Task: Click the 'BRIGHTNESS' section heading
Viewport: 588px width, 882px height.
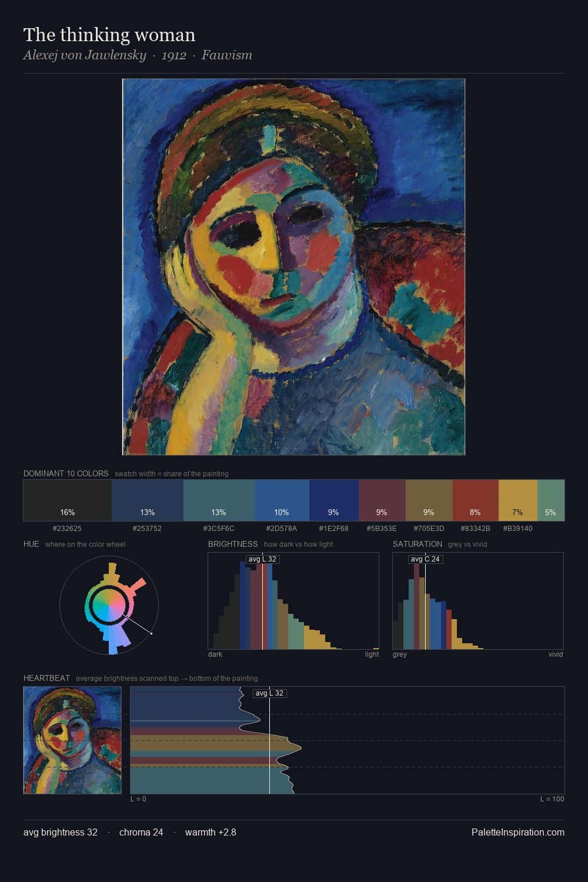Action: click(x=233, y=544)
